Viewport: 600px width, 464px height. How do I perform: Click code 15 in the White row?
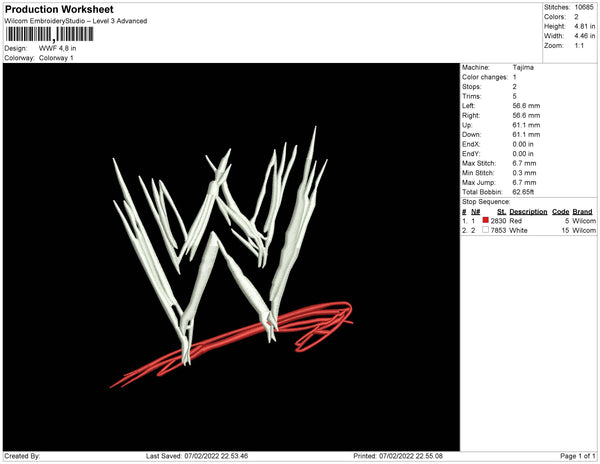566,230
